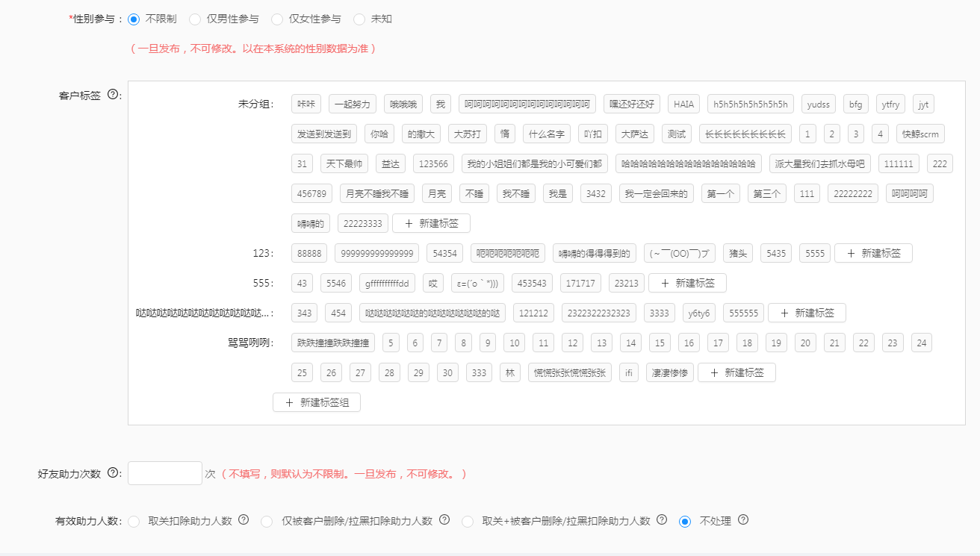Open help icon next to 好友助力次数
The image size is (980, 556).
click(x=113, y=473)
